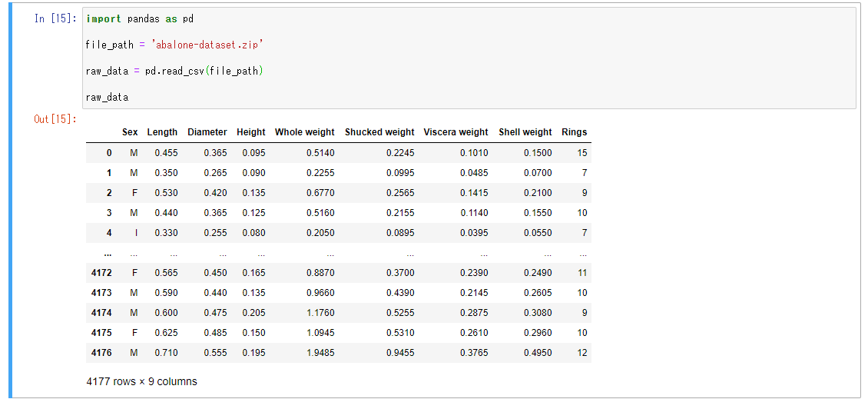Select the Length column header
The height and width of the screenshot is (399, 868).
[x=162, y=132]
